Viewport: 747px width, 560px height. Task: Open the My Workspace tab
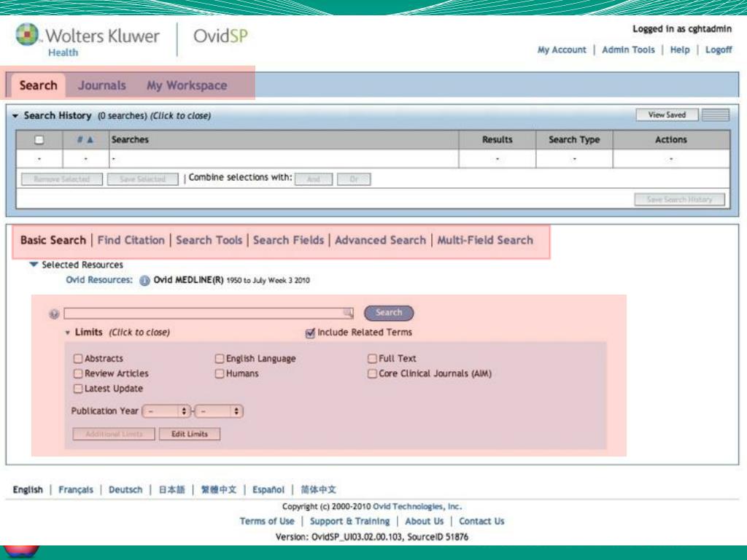187,86
